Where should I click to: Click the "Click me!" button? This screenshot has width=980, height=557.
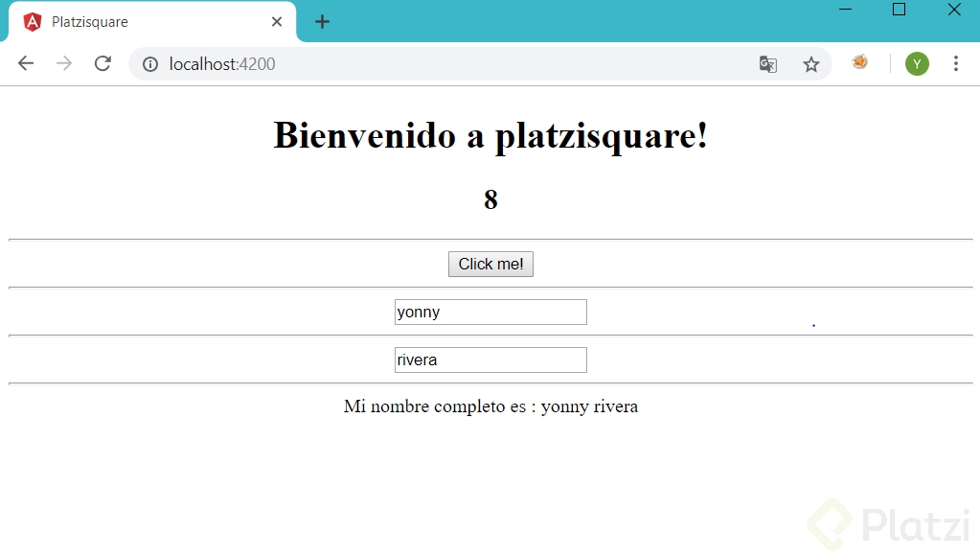click(490, 264)
